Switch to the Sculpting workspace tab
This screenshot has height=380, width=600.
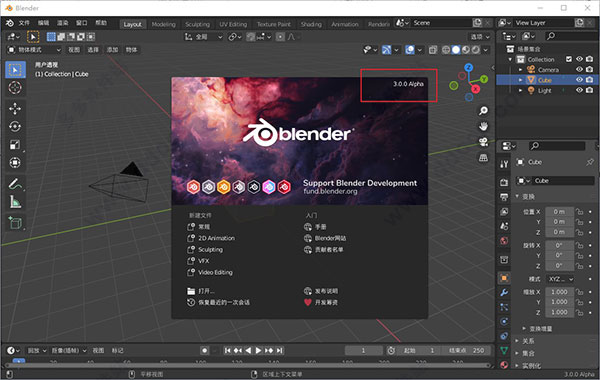[x=197, y=24]
